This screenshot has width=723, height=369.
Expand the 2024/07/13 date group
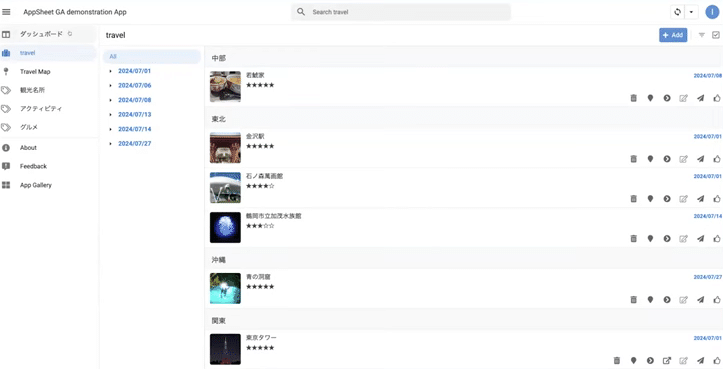pos(111,114)
